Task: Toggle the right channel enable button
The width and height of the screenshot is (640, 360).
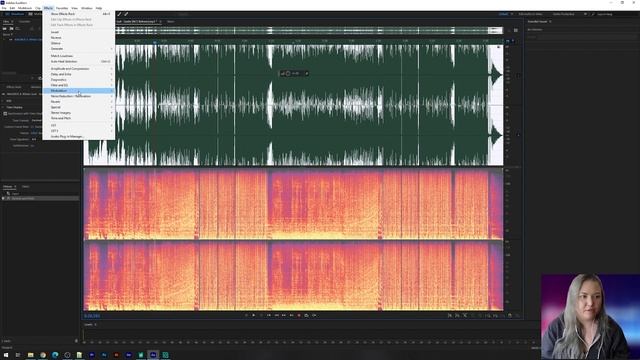Action: [518, 135]
